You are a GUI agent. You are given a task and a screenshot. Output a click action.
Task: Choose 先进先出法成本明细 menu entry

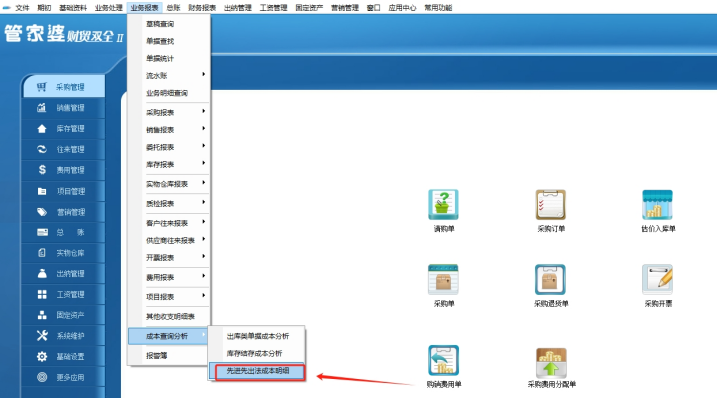point(257,371)
